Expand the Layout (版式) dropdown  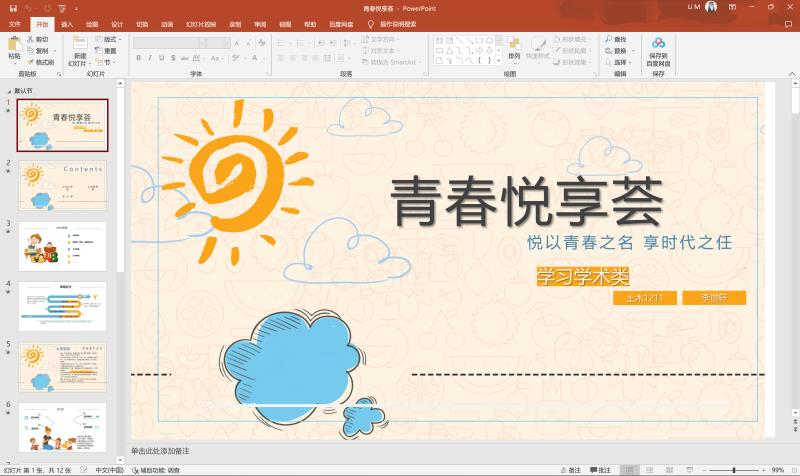(x=110, y=39)
